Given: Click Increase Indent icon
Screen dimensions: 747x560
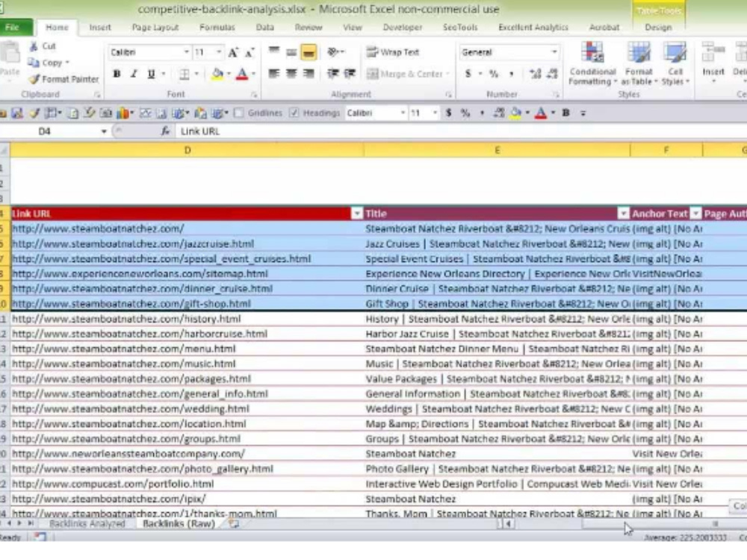Looking at the screenshot, I should (350, 73).
